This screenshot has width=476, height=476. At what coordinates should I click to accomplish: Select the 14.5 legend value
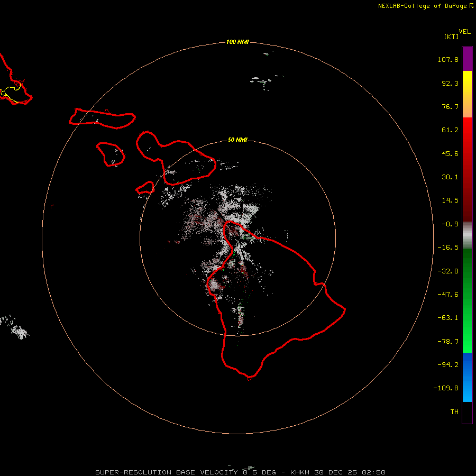[450, 200]
